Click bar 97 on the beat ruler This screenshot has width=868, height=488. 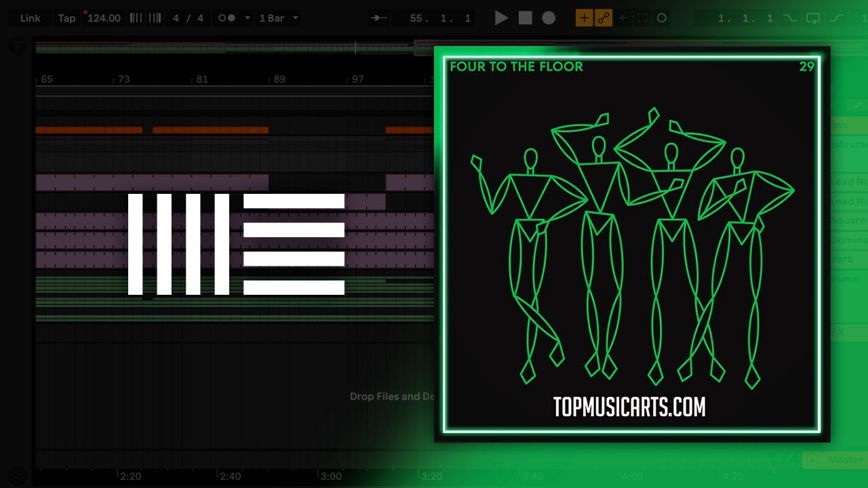click(357, 79)
